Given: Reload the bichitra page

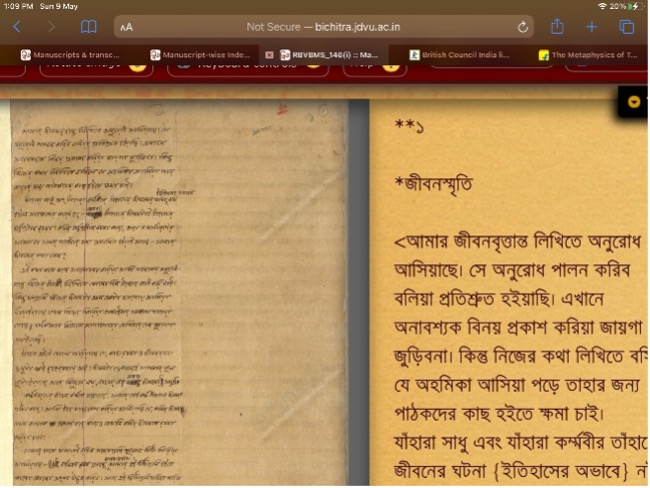Looking at the screenshot, I should point(523,28).
